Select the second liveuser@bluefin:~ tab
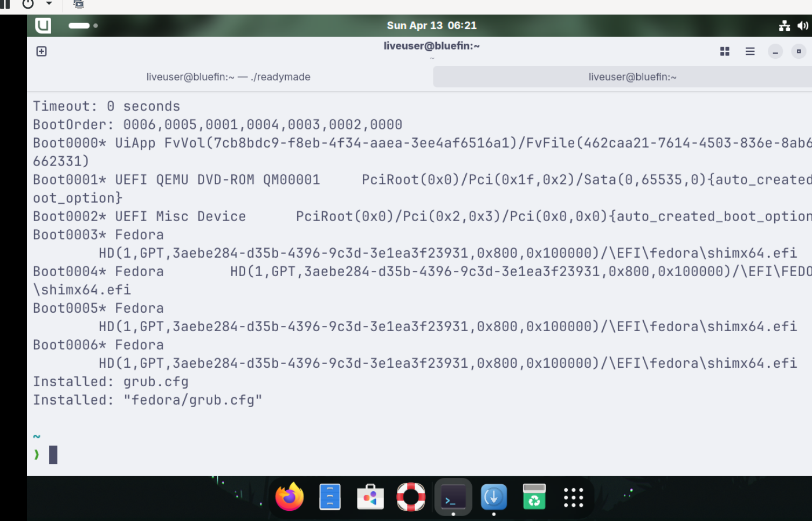The image size is (812, 521). (x=632, y=77)
